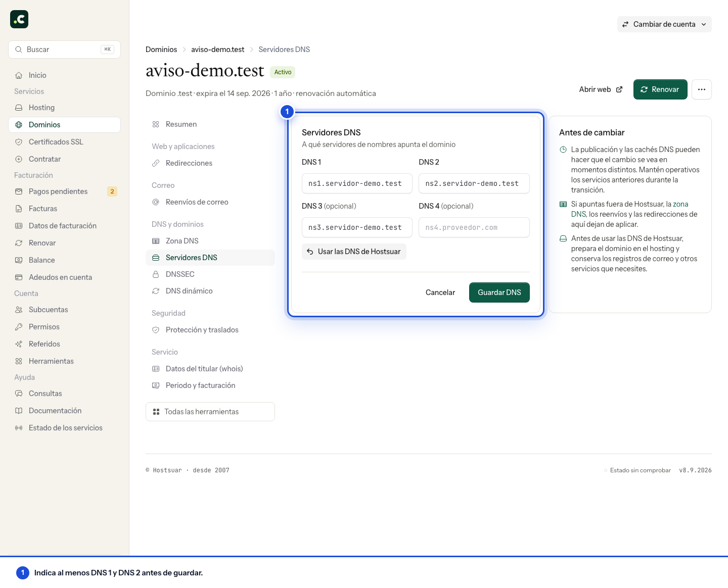Click the Facturas document icon

pos(19,209)
